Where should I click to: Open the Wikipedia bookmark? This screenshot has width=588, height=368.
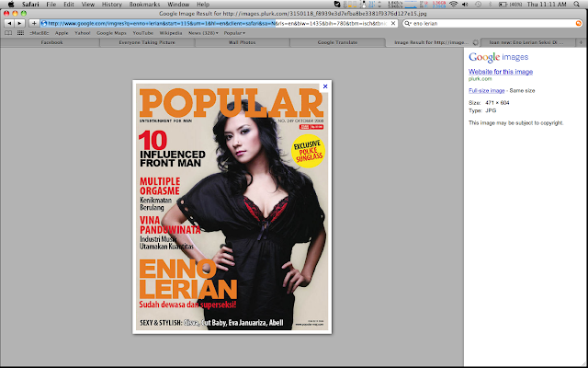click(x=171, y=33)
